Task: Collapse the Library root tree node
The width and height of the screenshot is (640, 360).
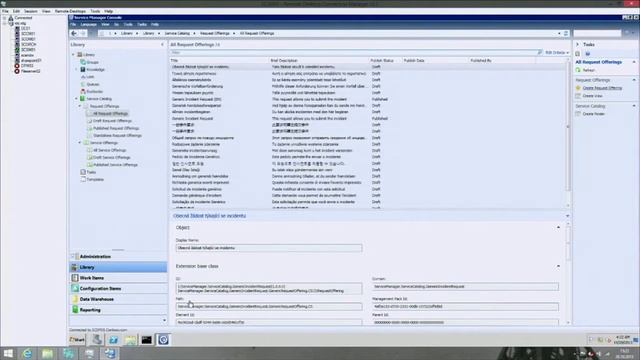Action: click(x=73, y=55)
